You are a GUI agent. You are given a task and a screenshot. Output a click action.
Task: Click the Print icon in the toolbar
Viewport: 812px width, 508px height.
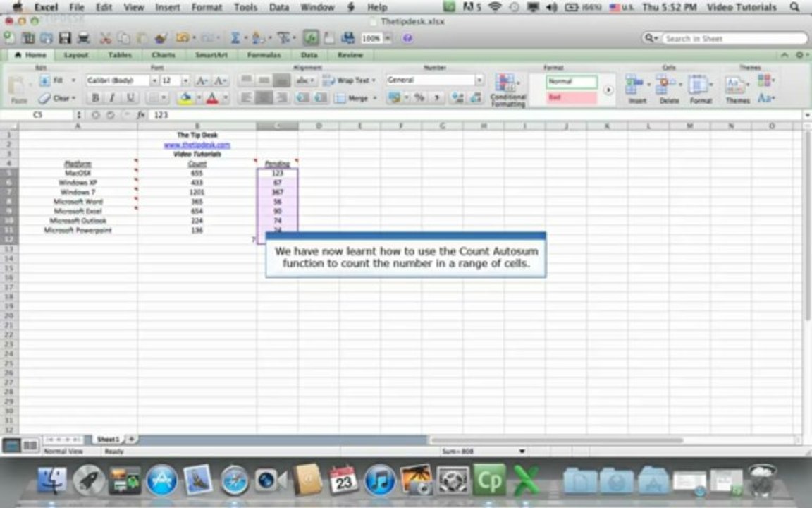coord(83,38)
